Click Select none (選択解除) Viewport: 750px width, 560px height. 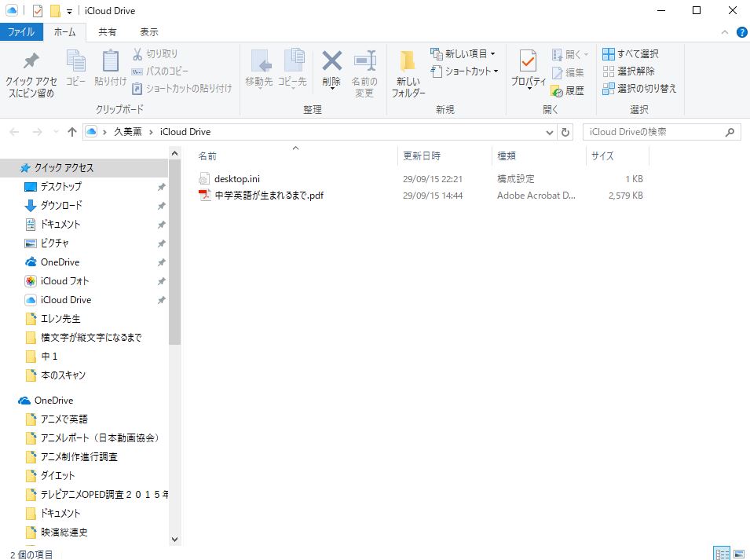pos(628,71)
